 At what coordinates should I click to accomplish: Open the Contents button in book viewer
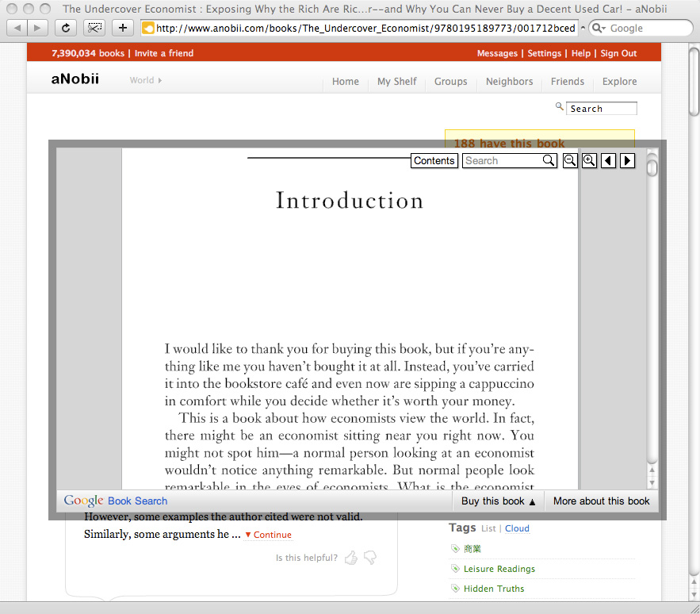[434, 161]
